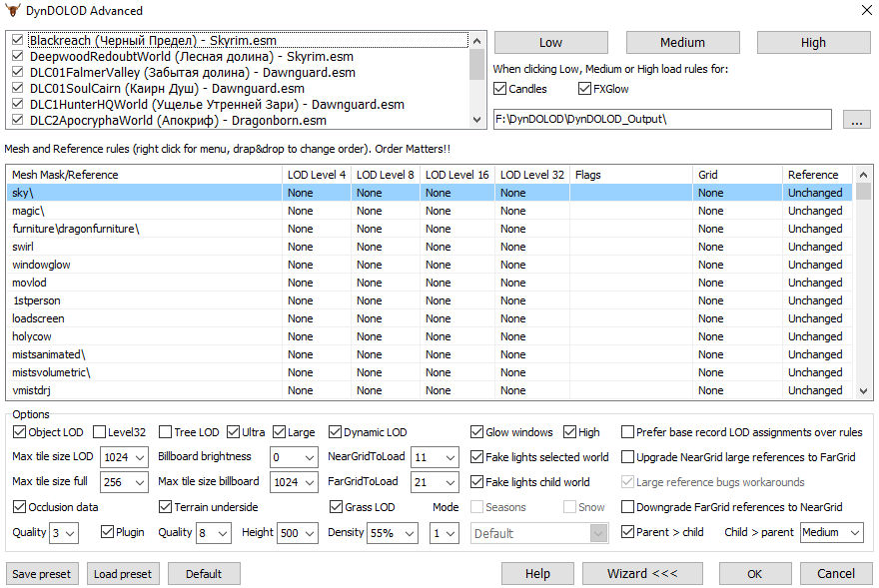Select the windowglow rule row

tap(430, 265)
